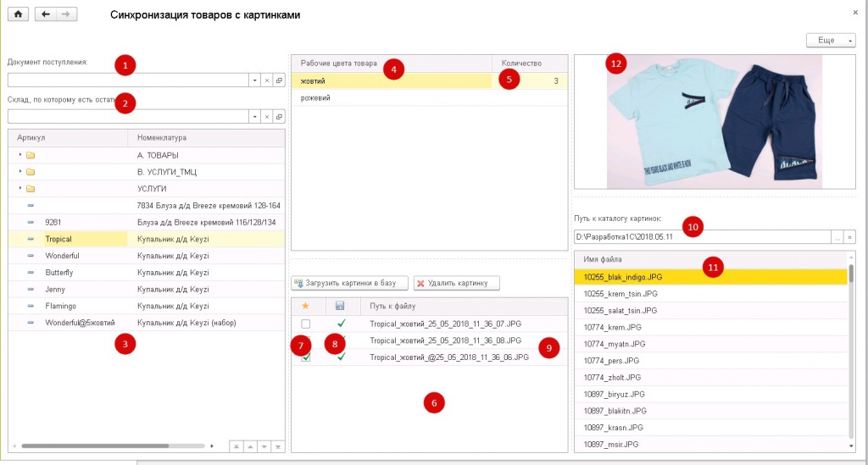Screen dimensions: 868x465
Task: Open the Еще menu button
Action: [x=831, y=41]
